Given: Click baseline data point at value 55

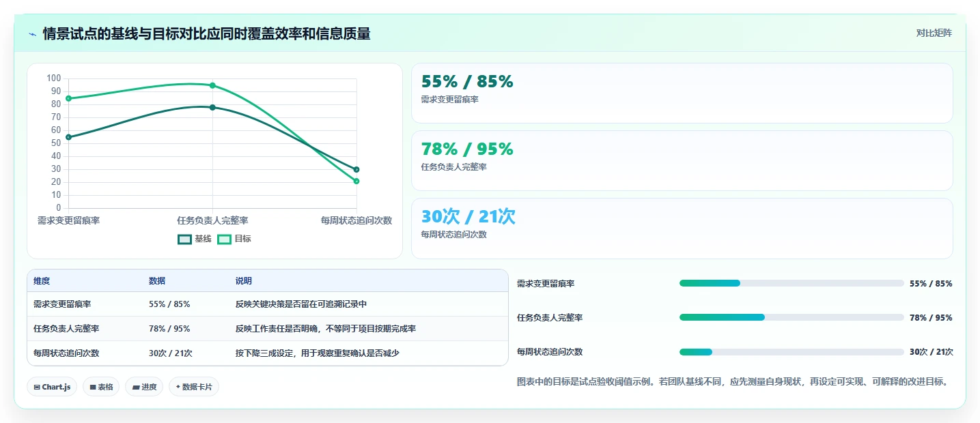Looking at the screenshot, I should 68,137.
